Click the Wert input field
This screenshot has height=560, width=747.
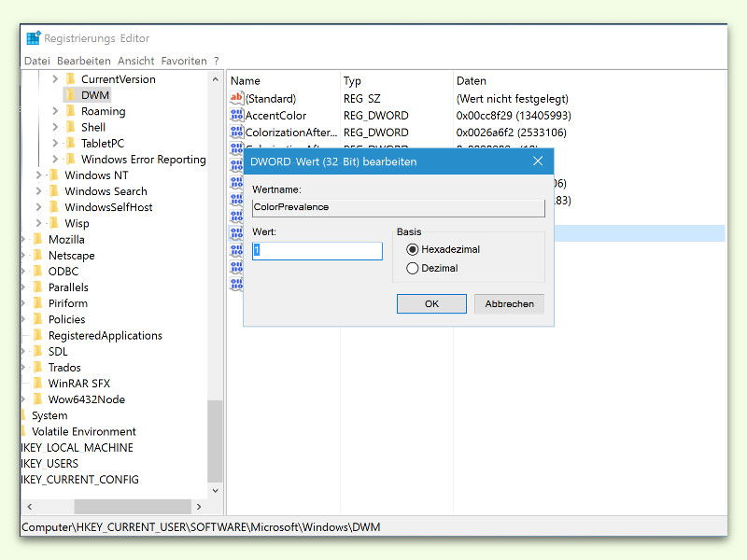point(317,251)
